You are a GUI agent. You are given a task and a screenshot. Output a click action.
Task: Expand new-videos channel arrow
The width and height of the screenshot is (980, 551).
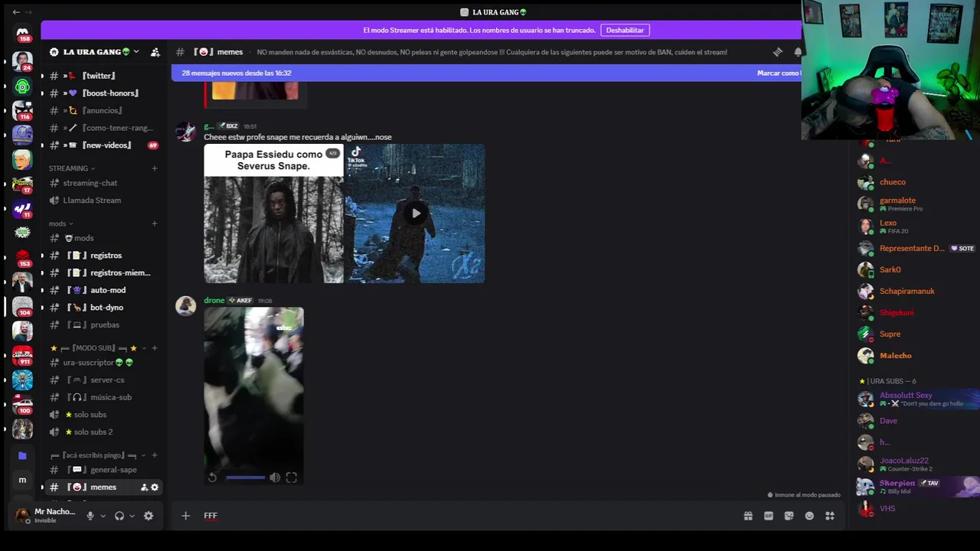[42, 145]
